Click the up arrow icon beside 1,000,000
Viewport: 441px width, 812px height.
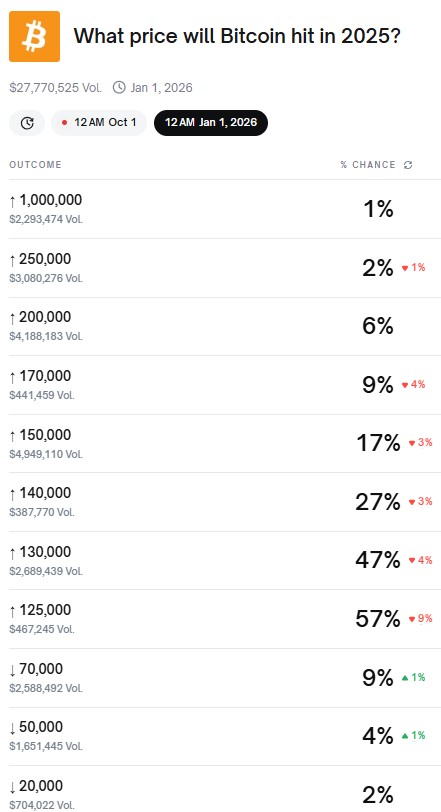13,200
